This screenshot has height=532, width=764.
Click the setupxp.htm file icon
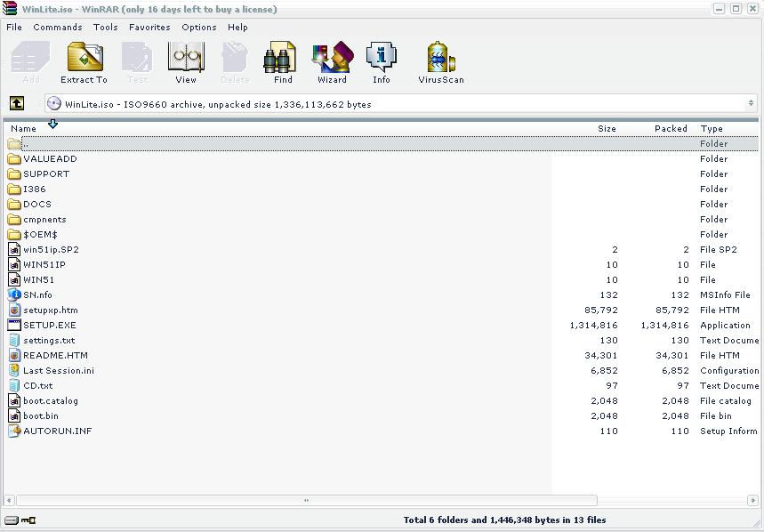click(14, 310)
